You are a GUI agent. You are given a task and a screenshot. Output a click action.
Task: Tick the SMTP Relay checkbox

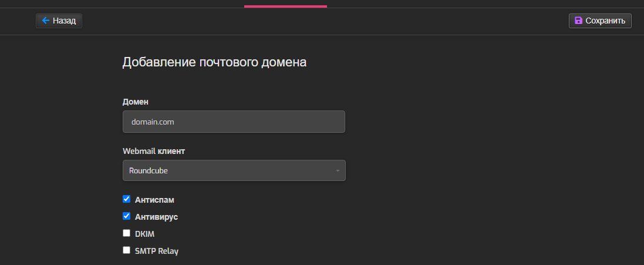pyautogui.click(x=126, y=250)
